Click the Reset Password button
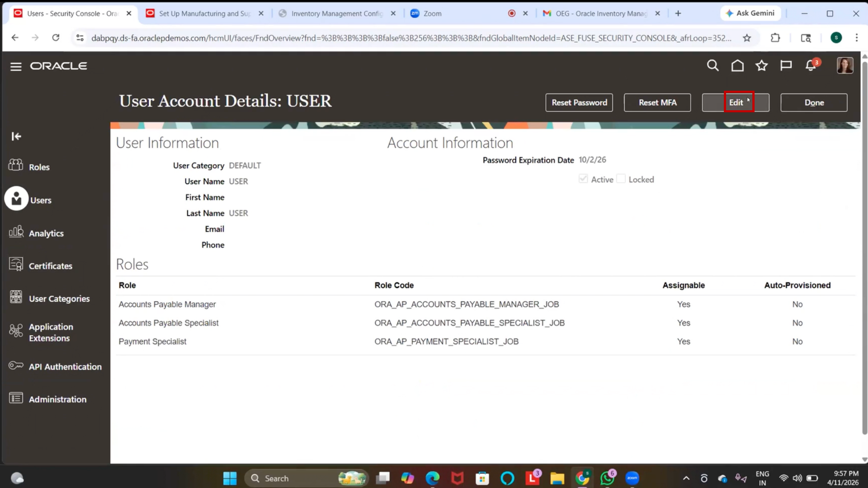This screenshot has height=488, width=868. [579, 103]
